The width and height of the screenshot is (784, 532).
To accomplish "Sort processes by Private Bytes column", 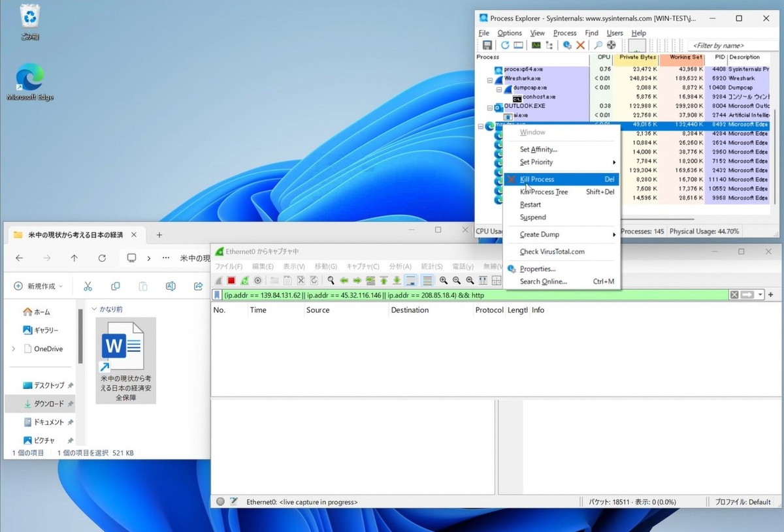I will coord(637,57).
